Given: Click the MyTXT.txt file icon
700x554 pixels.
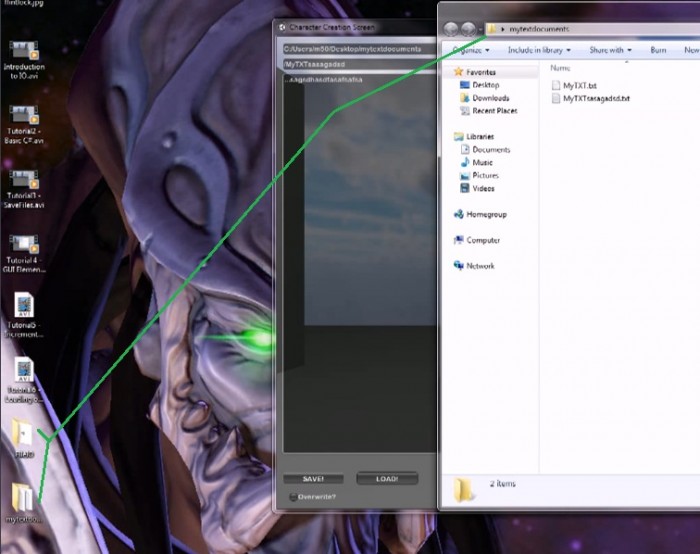Looking at the screenshot, I should point(556,85).
